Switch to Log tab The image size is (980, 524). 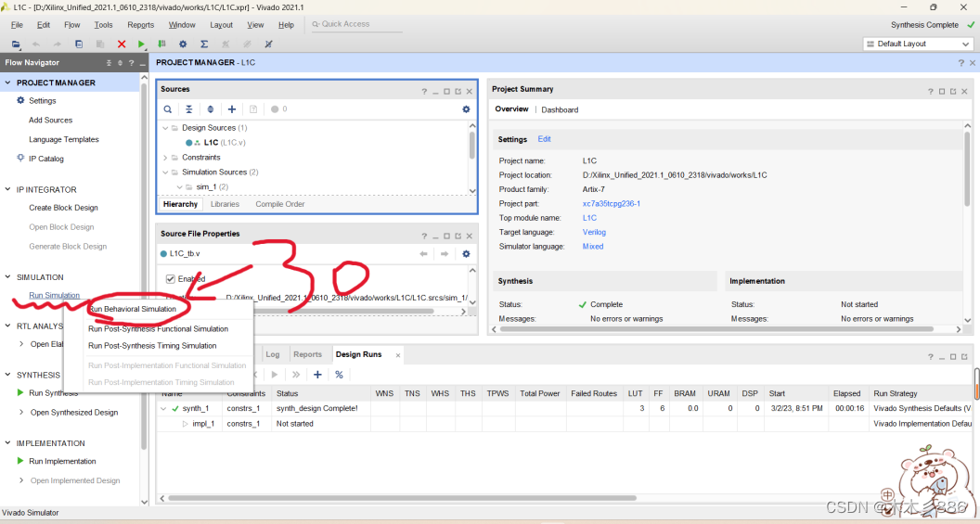pyautogui.click(x=273, y=355)
